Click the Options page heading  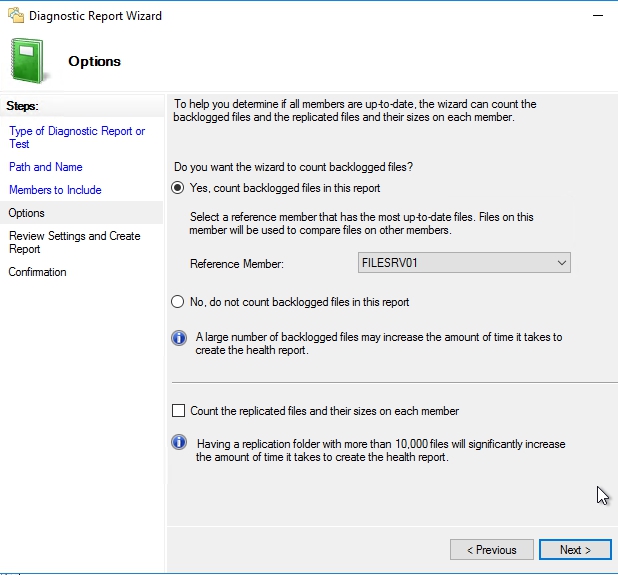point(94,61)
